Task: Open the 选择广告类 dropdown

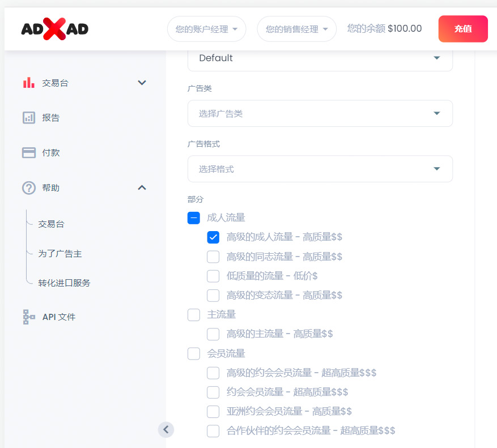Action: point(320,113)
